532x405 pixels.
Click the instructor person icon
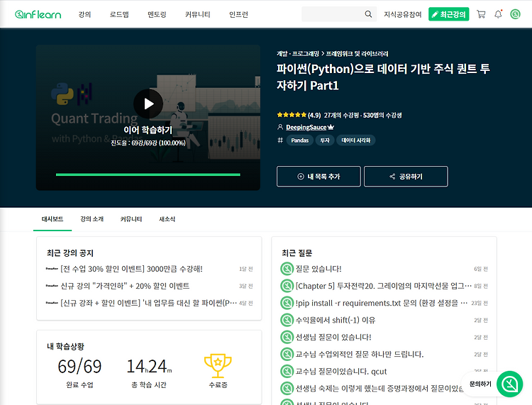click(x=280, y=127)
